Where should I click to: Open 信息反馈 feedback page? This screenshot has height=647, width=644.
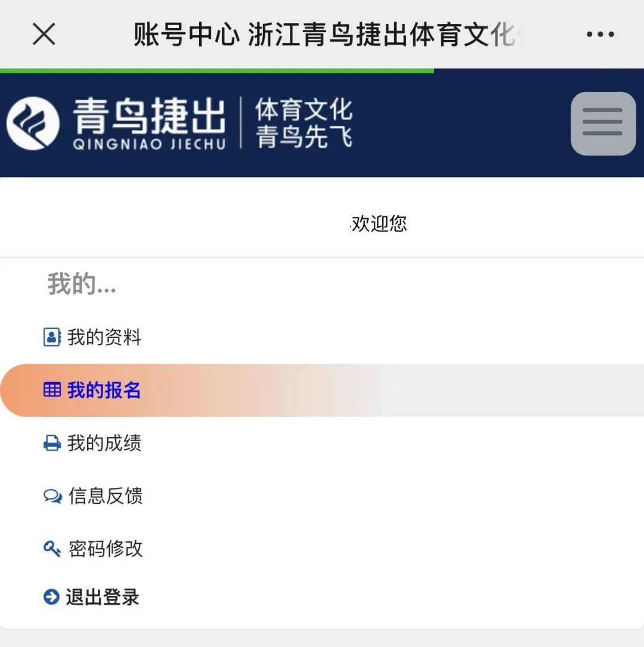106,496
